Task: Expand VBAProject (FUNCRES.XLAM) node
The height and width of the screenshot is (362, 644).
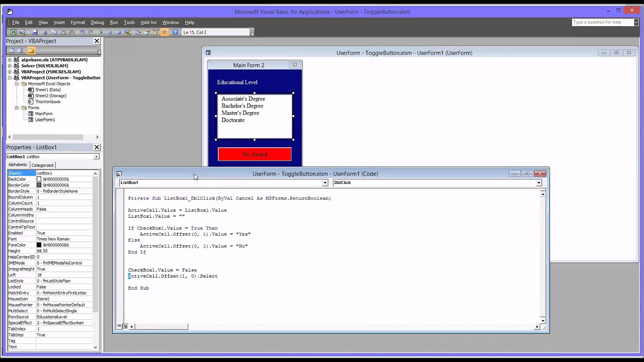Action: click(10, 72)
